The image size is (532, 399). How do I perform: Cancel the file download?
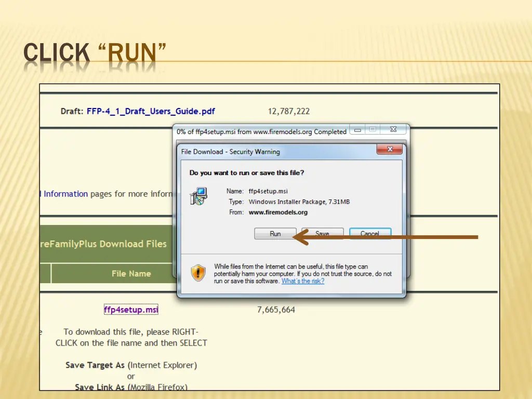coord(370,233)
